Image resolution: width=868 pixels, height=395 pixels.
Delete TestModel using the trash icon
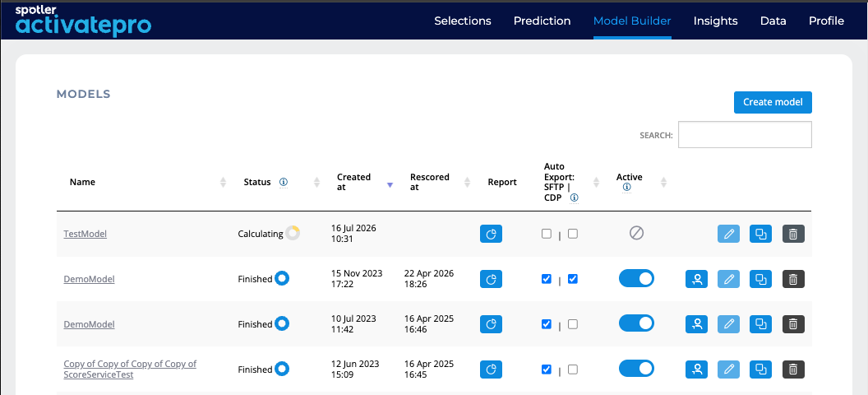(x=793, y=234)
